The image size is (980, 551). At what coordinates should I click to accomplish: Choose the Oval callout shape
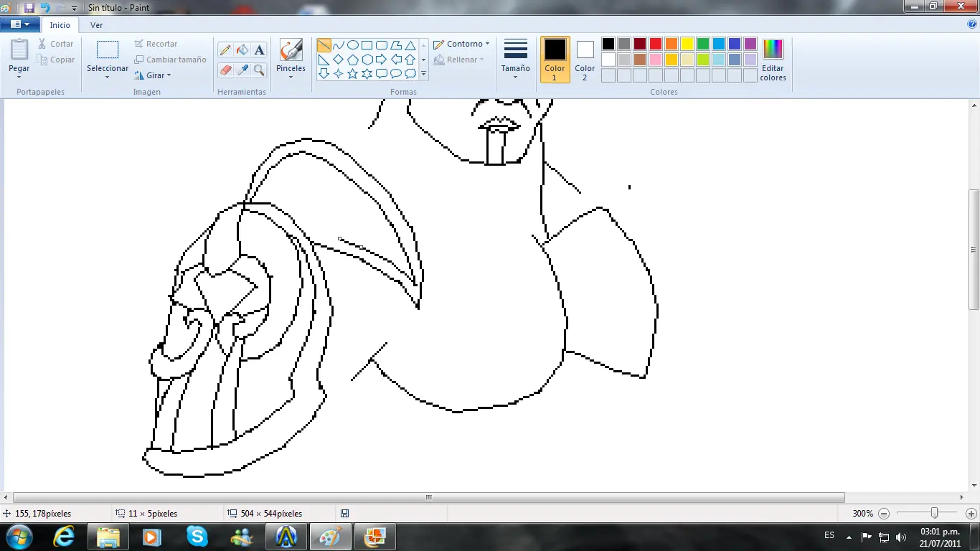pos(396,73)
